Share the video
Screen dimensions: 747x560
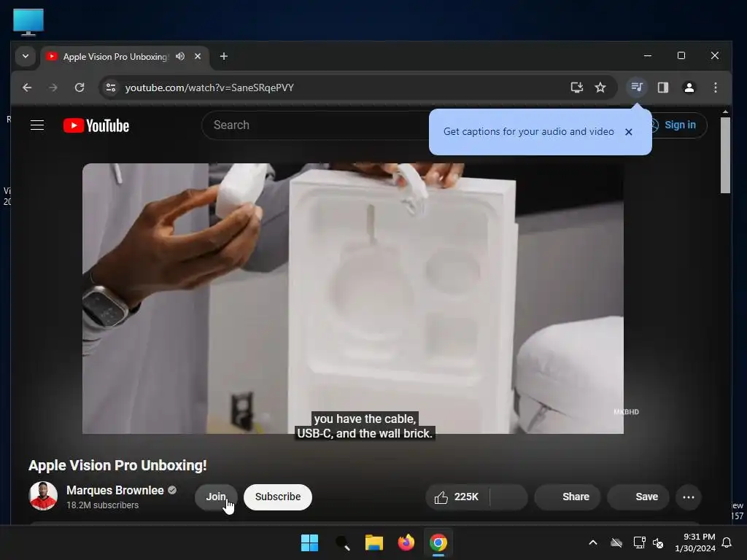tap(567, 497)
